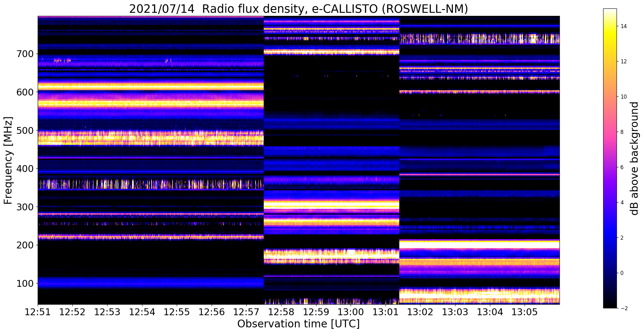Click the 500 frequency tick label
The image size is (644, 333).
25,130
